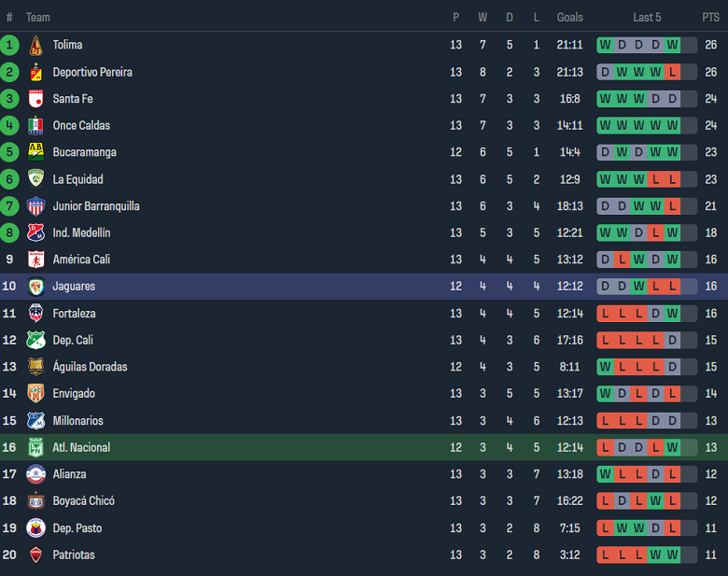Click the Patriotas team badge
Screen dimensions: 728x576
pos(36,555)
